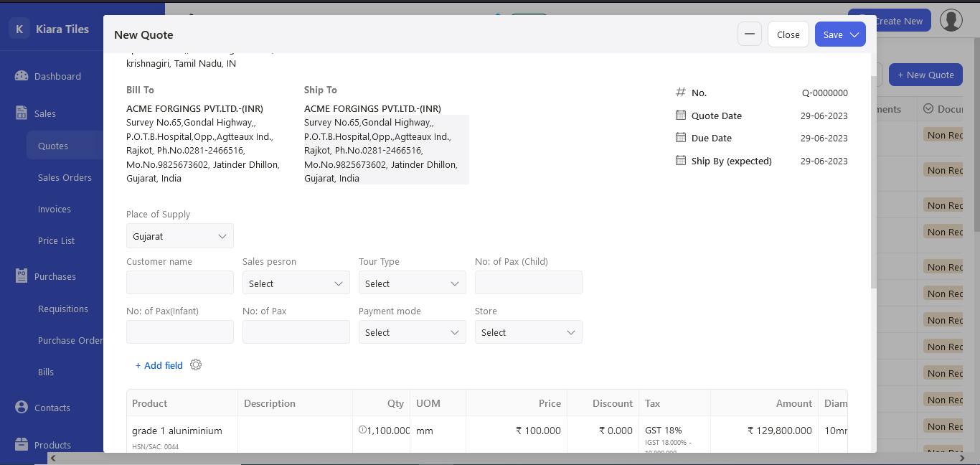This screenshot has height=465, width=980.
Task: Click the Due Date value 29-06-2023
Action: click(x=824, y=138)
